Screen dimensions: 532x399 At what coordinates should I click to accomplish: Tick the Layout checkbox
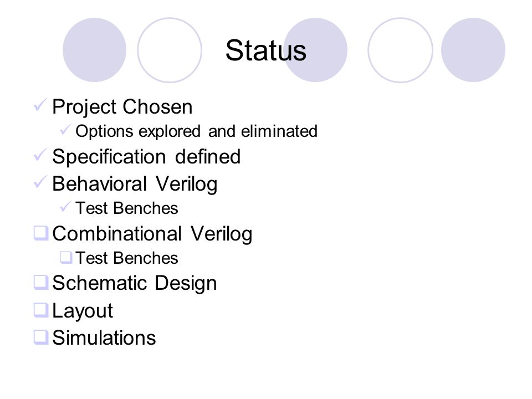pos(41,310)
